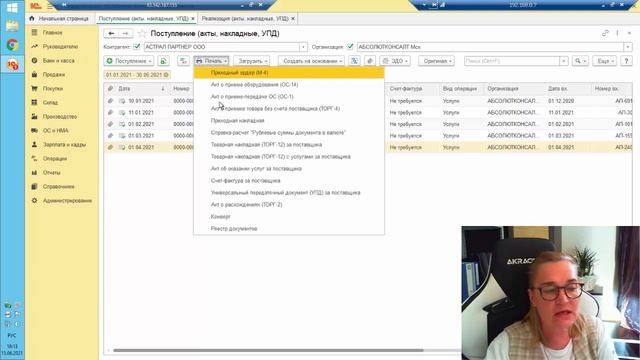
Task: Open the Руководителю section
Action: [x=60, y=47]
